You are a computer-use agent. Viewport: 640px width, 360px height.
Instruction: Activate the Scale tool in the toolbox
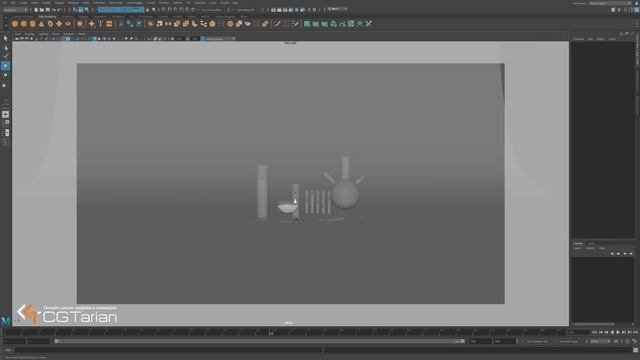pyautogui.click(x=5, y=85)
